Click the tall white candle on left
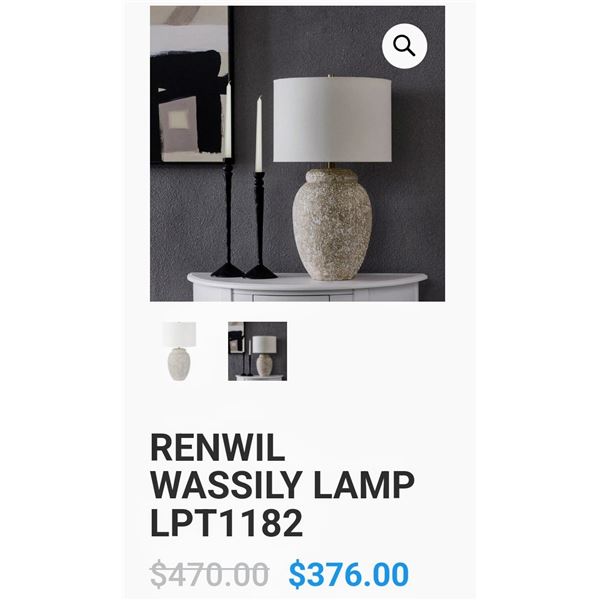Image resolution: width=600 pixels, height=600 pixels. [x=227, y=120]
